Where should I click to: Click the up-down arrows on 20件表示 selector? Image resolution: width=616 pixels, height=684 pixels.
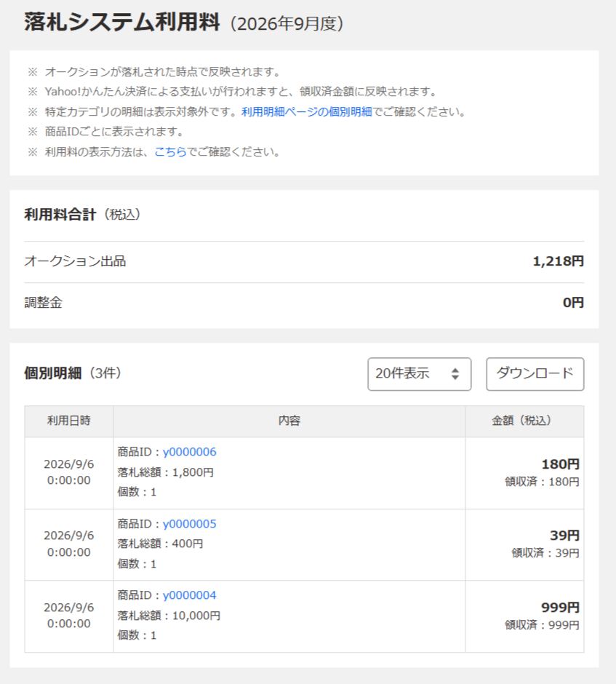(455, 374)
